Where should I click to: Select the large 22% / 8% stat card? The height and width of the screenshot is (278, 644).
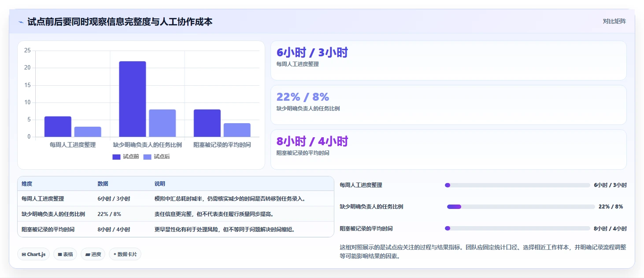coord(448,105)
